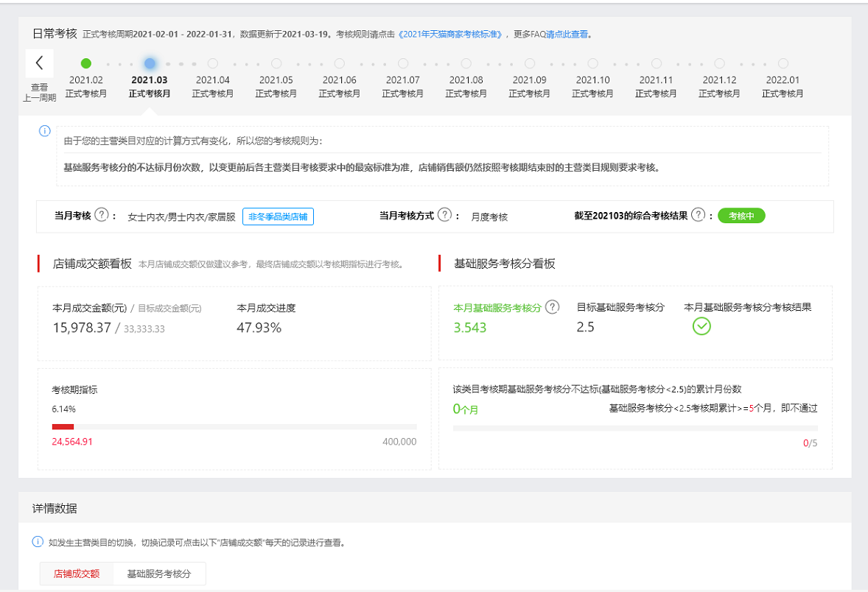Click the green checkmark result icon

[x=701, y=326]
